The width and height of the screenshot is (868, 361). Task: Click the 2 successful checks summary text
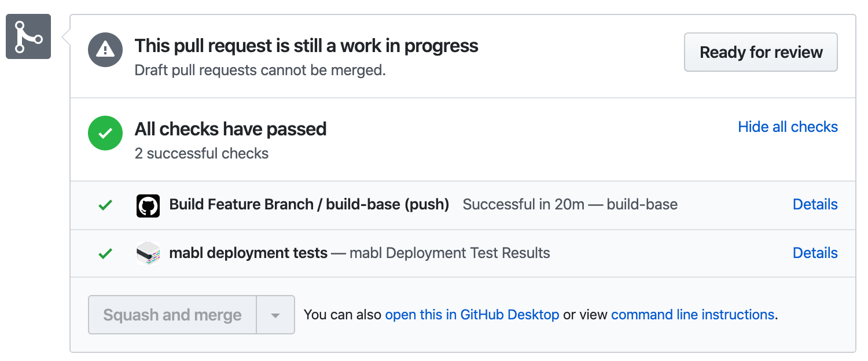click(201, 153)
